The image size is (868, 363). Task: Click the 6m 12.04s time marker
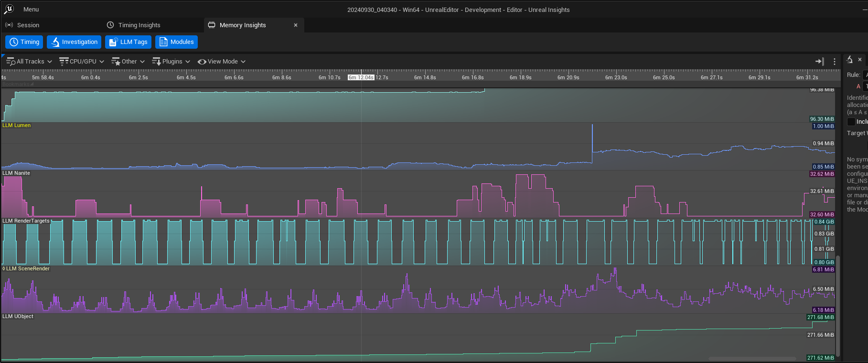361,77
